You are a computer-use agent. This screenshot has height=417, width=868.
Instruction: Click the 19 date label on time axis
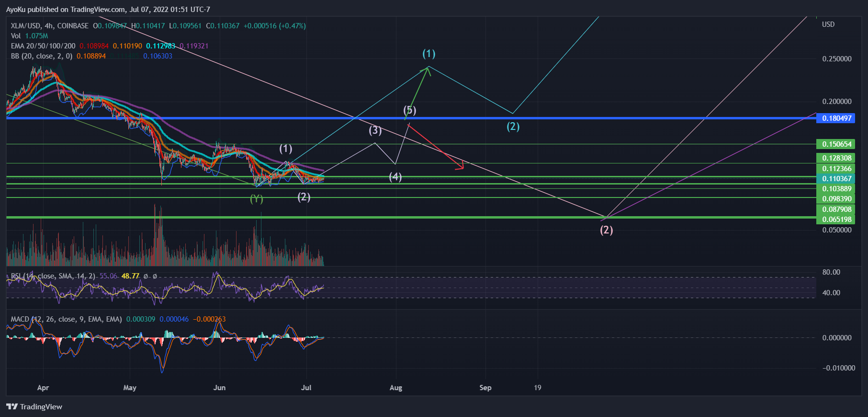538,388
